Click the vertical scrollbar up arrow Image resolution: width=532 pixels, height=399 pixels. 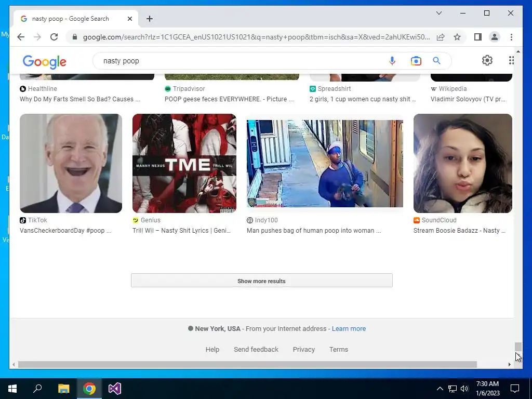[x=518, y=51]
